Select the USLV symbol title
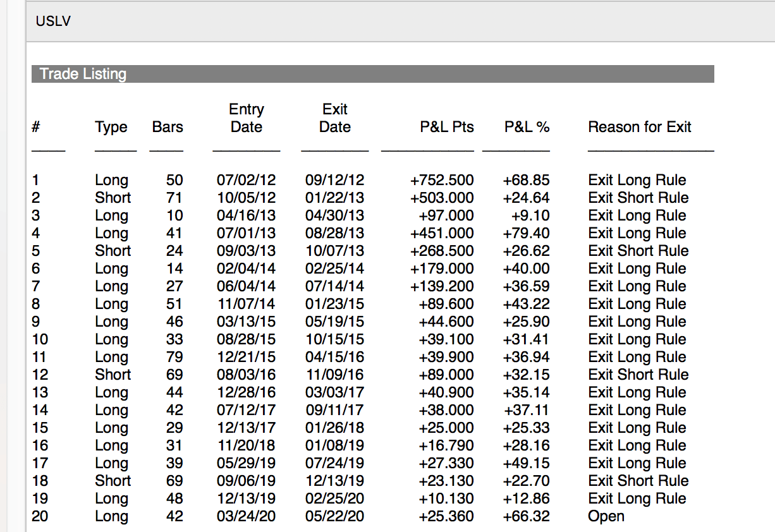 pyautogui.click(x=53, y=21)
